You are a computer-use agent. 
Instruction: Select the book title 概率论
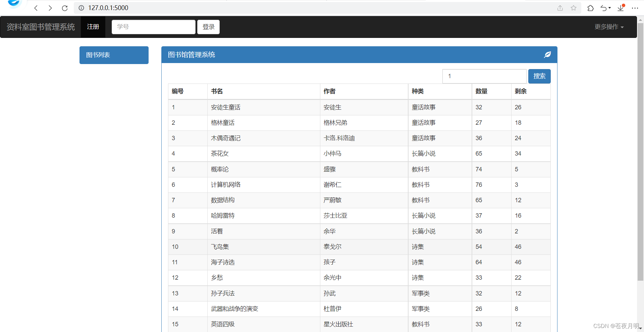click(x=220, y=169)
